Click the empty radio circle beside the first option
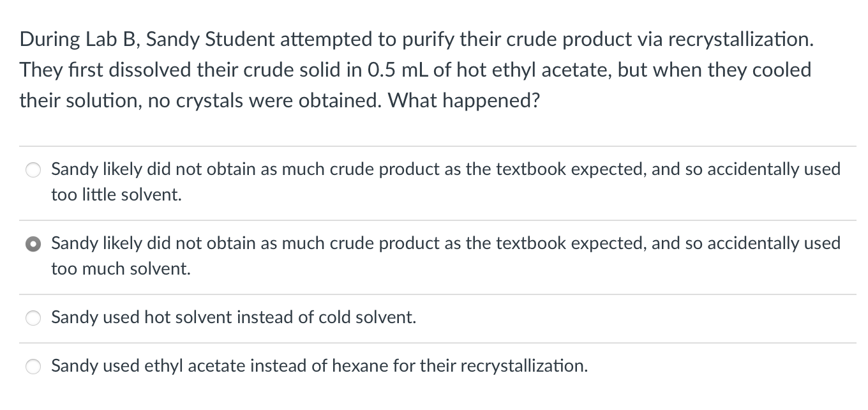Screen dimensions: 868x410 click(x=33, y=170)
